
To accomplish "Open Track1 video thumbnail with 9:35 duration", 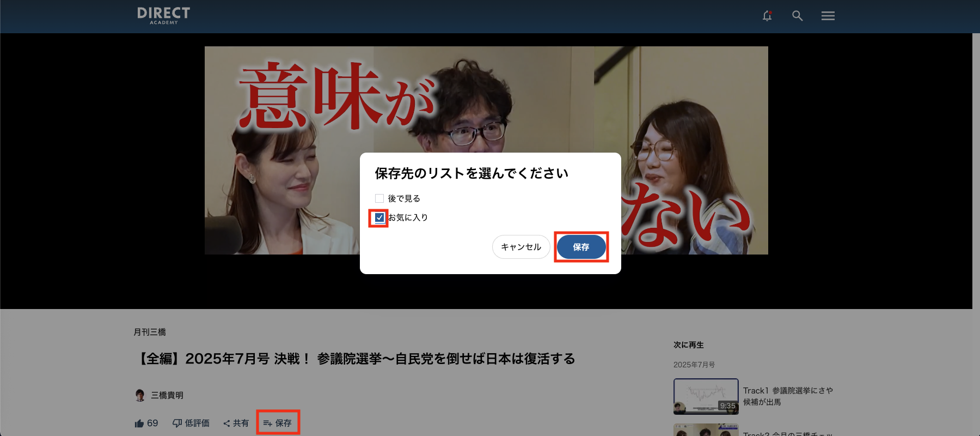I will coord(706,396).
